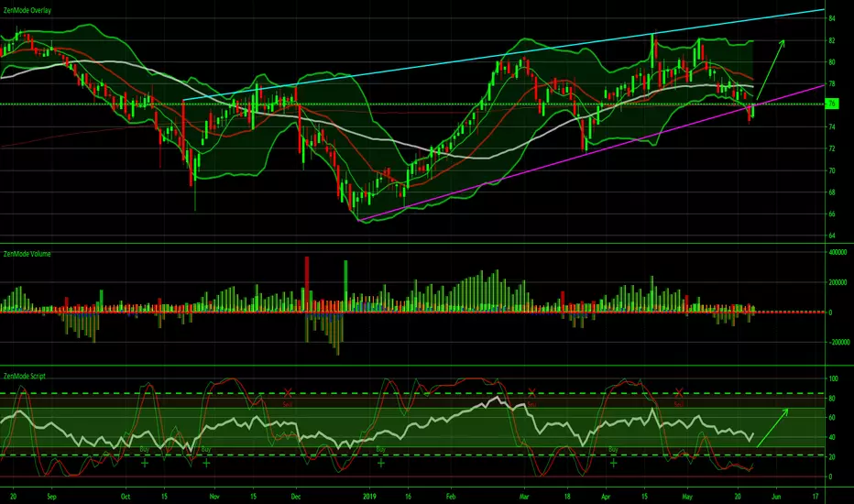This screenshot has width=854, height=504.
Task: Click the Dec label on time axis
Action: (x=296, y=497)
